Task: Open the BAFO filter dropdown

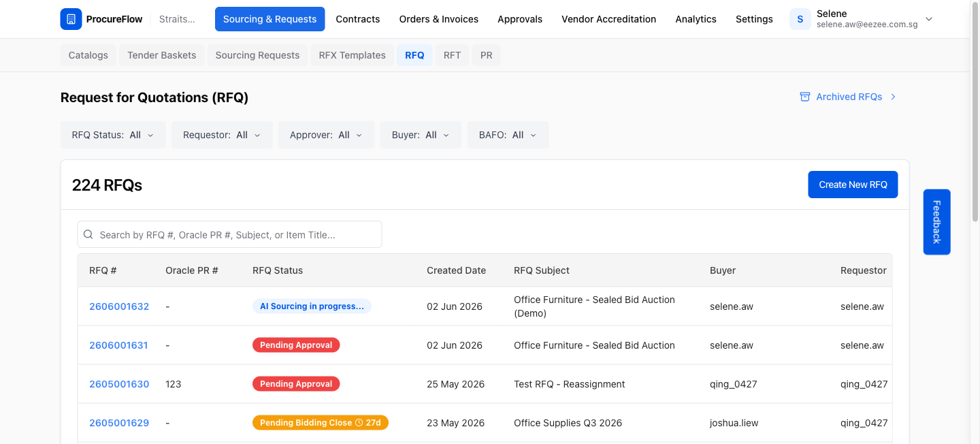Action: pos(508,135)
